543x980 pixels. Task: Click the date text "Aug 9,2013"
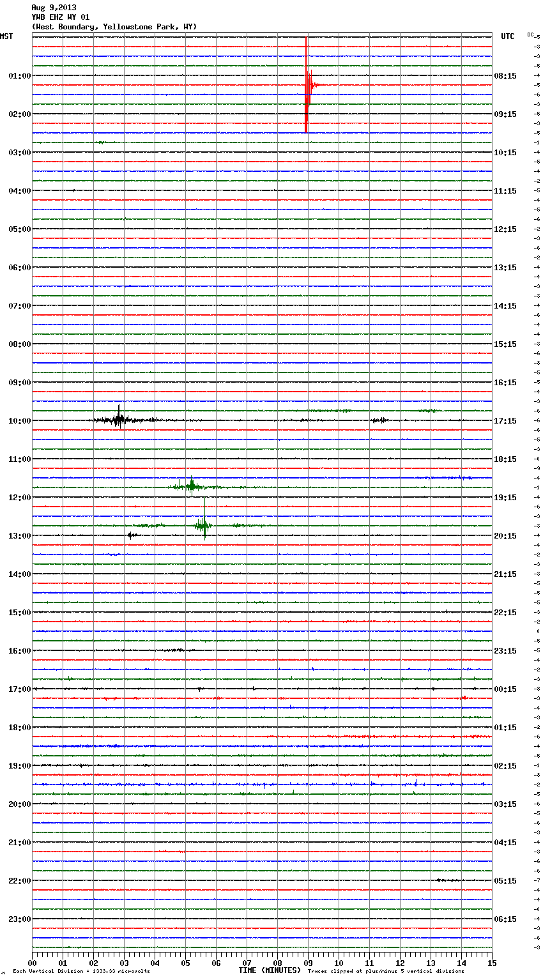[54, 8]
